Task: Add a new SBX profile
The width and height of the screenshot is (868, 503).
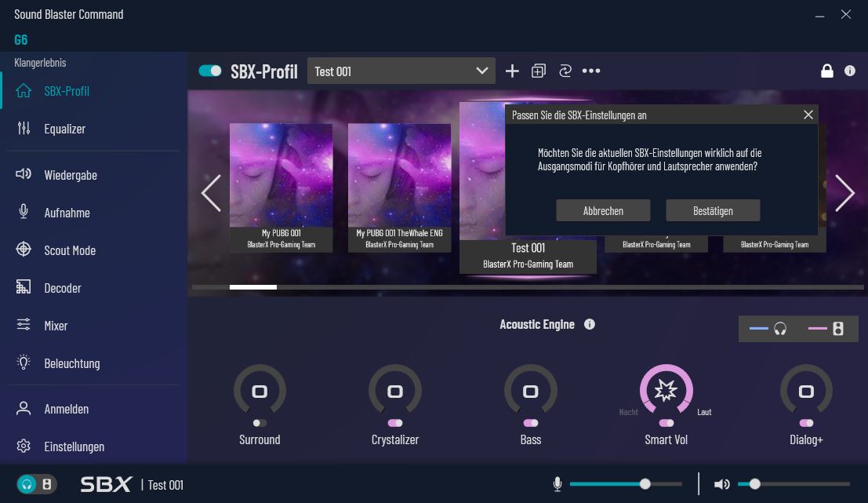Action: [x=512, y=71]
